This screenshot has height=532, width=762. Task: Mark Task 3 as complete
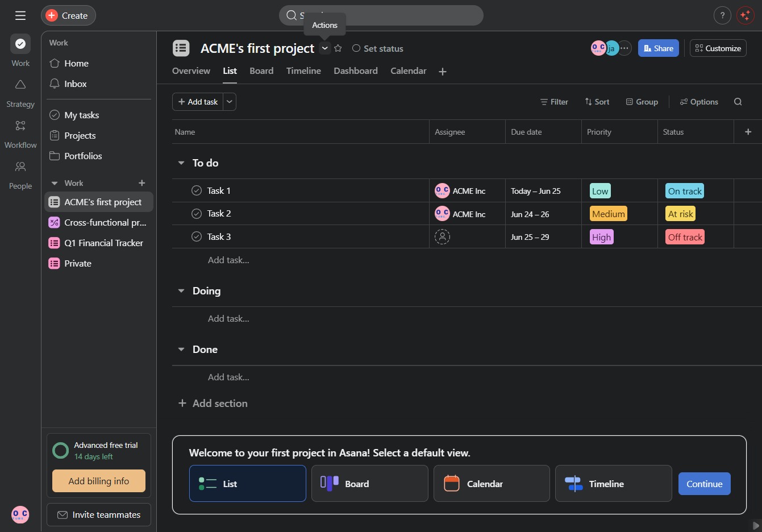[197, 236]
